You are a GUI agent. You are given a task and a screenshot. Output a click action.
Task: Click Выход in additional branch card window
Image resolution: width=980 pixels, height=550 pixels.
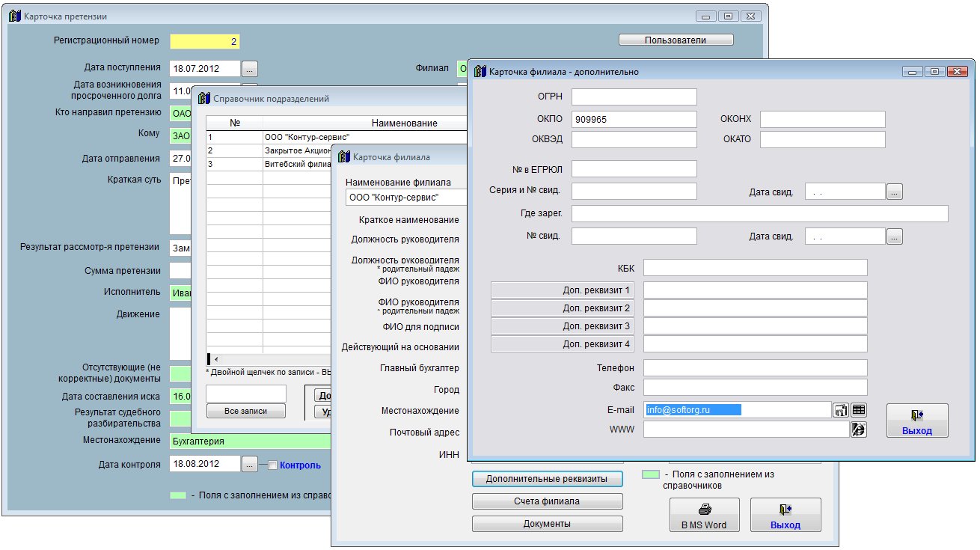point(916,421)
